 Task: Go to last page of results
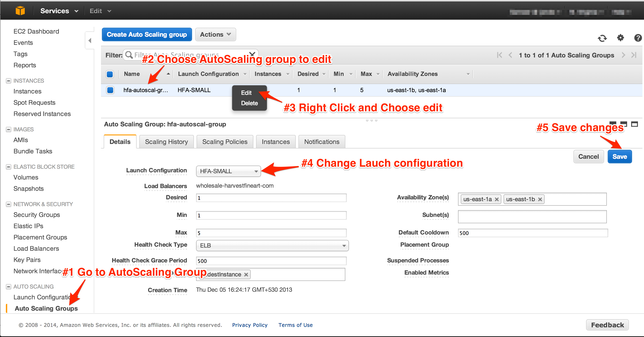tap(634, 55)
